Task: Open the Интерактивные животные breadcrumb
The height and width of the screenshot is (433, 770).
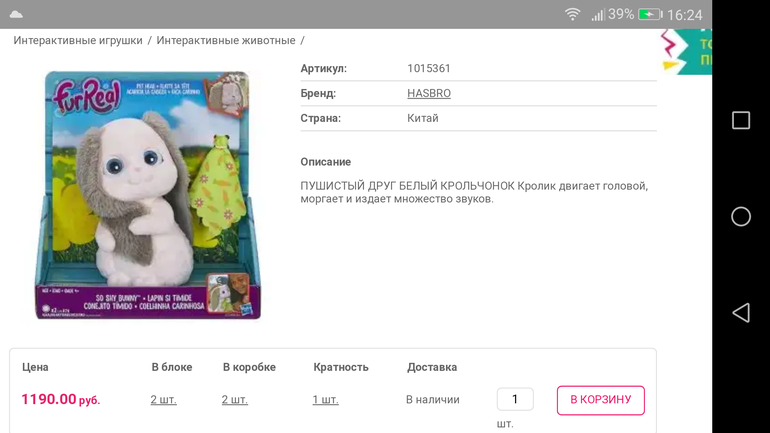Action: tap(226, 40)
